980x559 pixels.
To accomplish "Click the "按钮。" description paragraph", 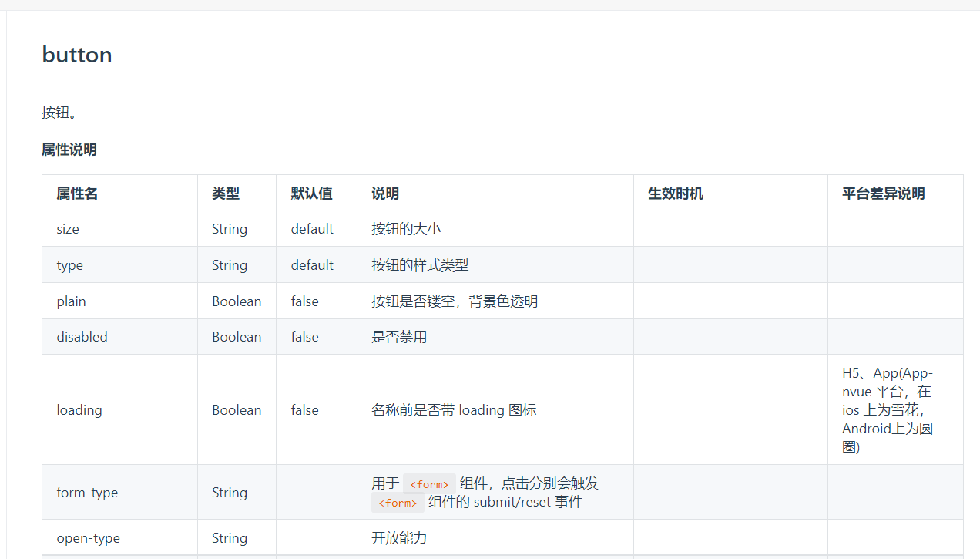I will (x=59, y=113).
